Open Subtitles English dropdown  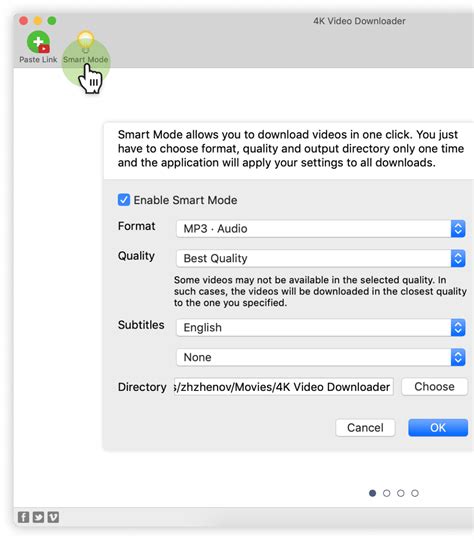point(321,328)
